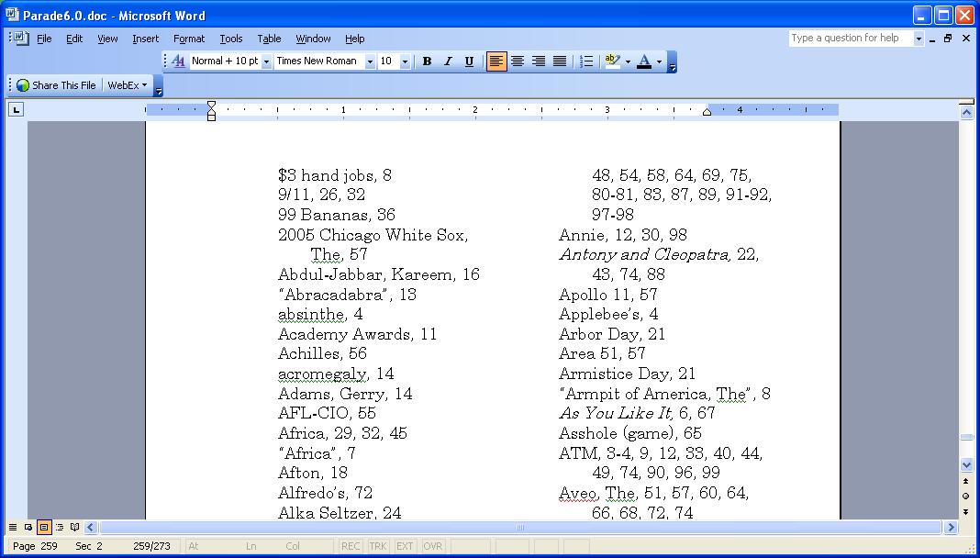Image resolution: width=980 pixels, height=558 pixels.
Task: Apply the highlight marker tool
Action: click(x=613, y=61)
